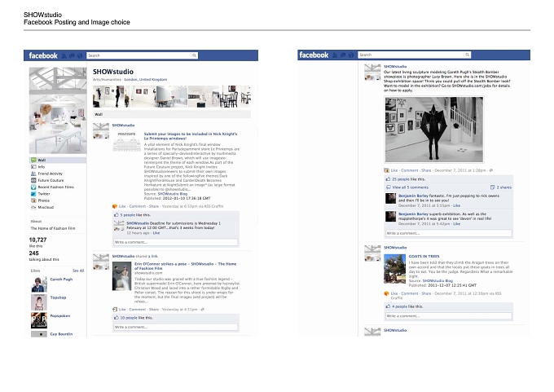Click the Friend Activity people icon
Image resolution: width=554 pixels, height=392 pixels.
tap(33, 174)
